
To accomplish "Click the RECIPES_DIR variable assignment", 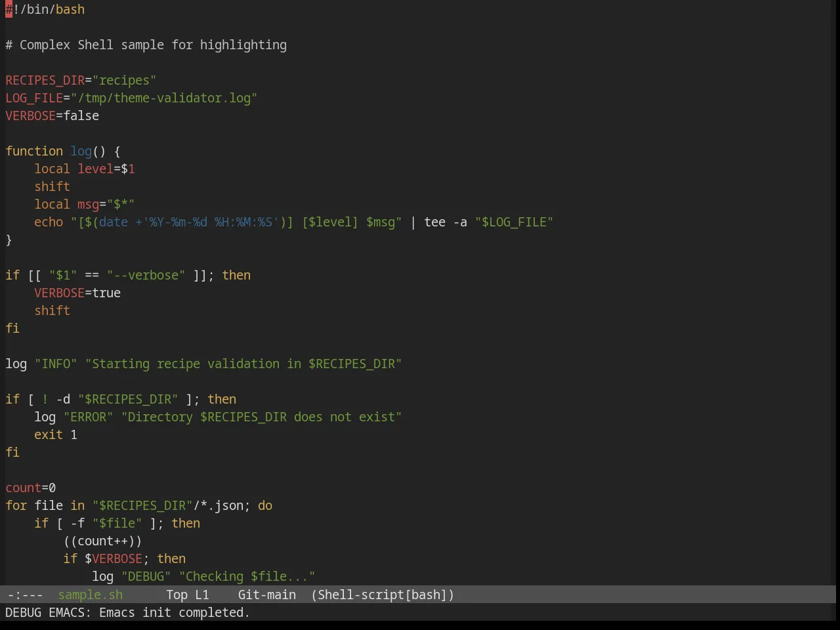I will 81,80.
